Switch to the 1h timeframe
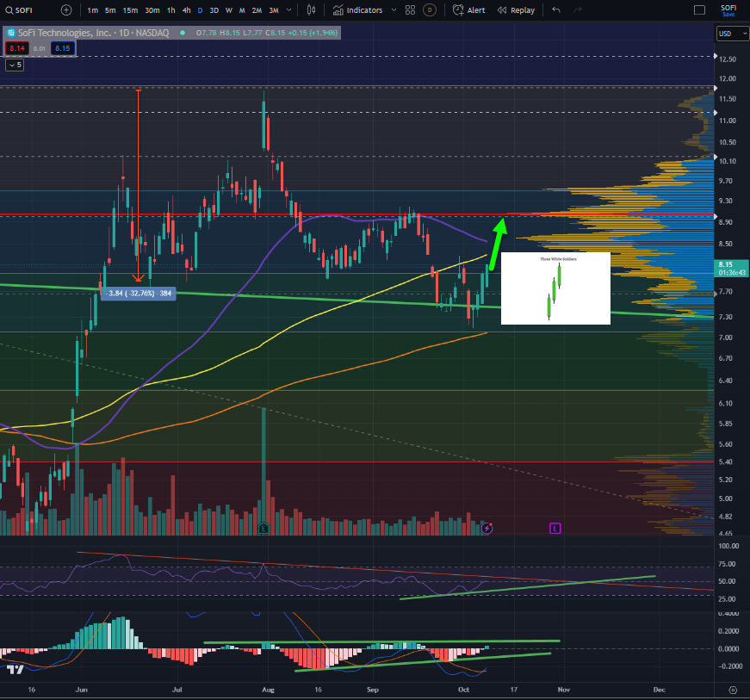The height and width of the screenshot is (700, 750). (171, 10)
